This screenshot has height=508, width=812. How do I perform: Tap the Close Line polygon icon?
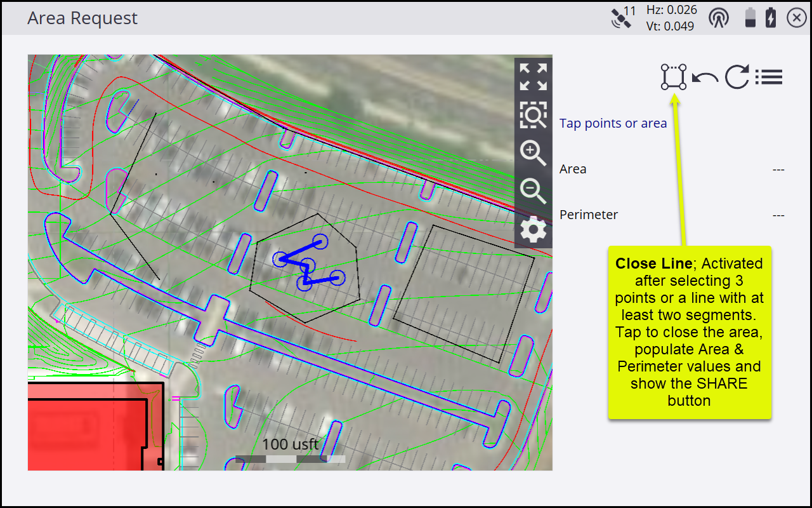point(673,77)
